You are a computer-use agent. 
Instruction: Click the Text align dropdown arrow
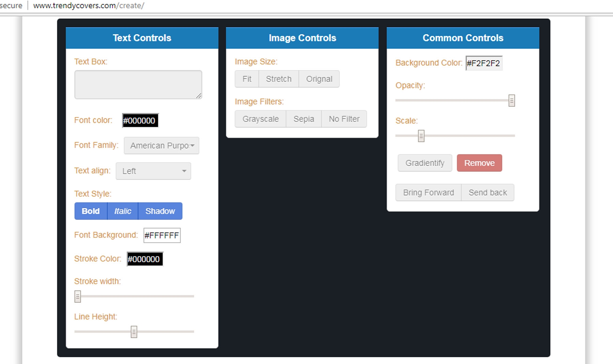(x=184, y=171)
